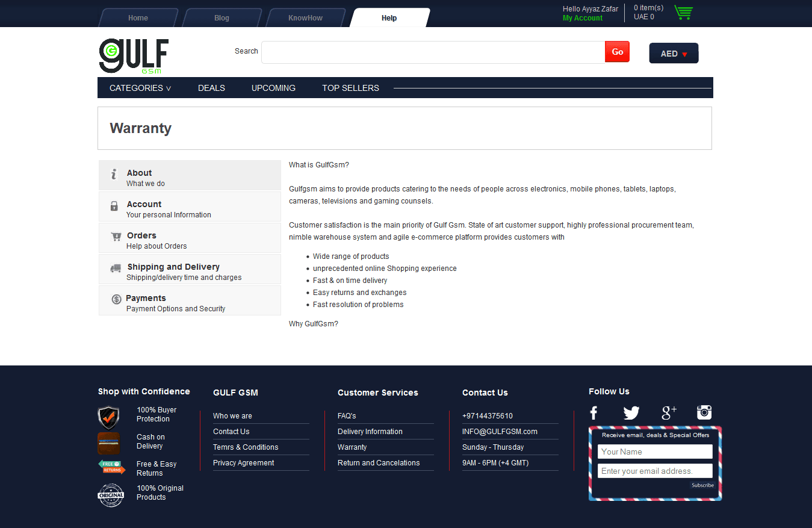Viewport: 812px width, 528px height.
Task: Click the Orders cart icon
Action: pos(116,237)
